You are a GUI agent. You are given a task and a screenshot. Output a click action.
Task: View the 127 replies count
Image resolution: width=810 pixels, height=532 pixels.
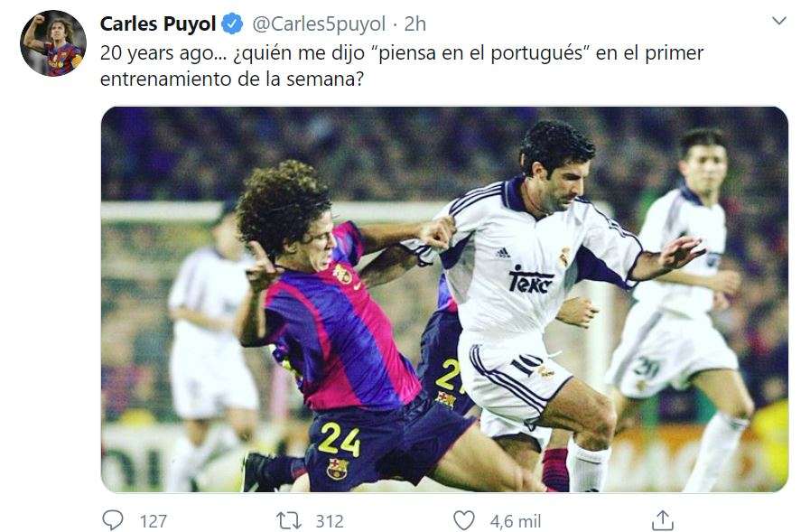tap(154, 521)
